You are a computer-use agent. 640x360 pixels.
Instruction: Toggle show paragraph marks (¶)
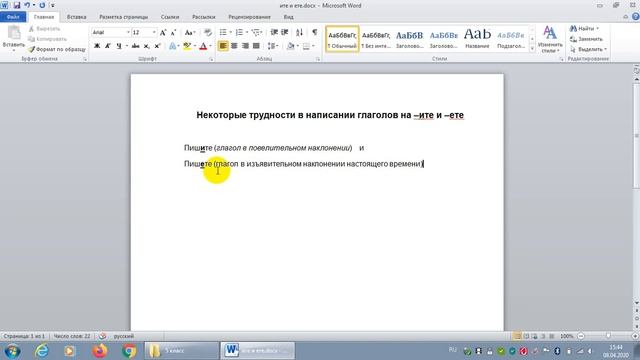point(314,32)
